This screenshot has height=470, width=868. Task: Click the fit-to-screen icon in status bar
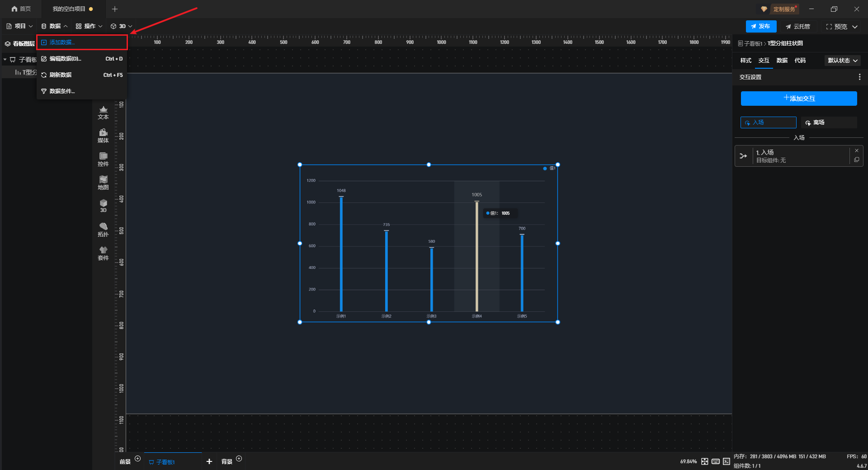(x=704, y=461)
